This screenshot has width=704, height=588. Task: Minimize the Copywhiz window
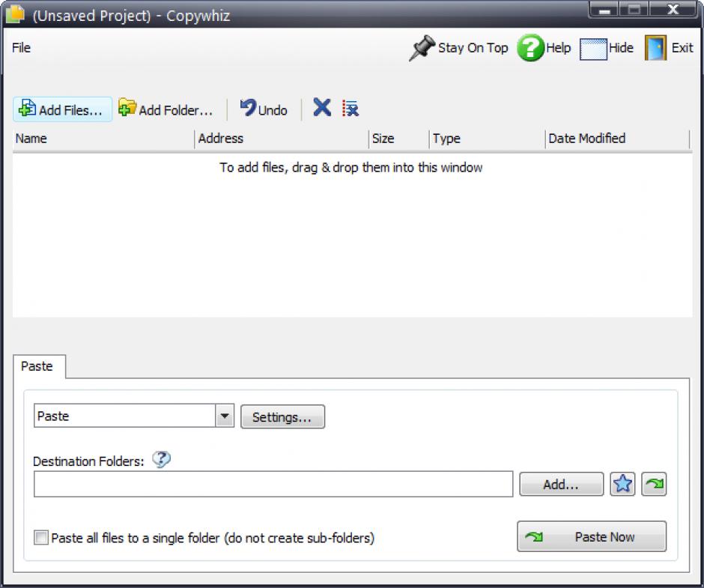[x=604, y=10]
